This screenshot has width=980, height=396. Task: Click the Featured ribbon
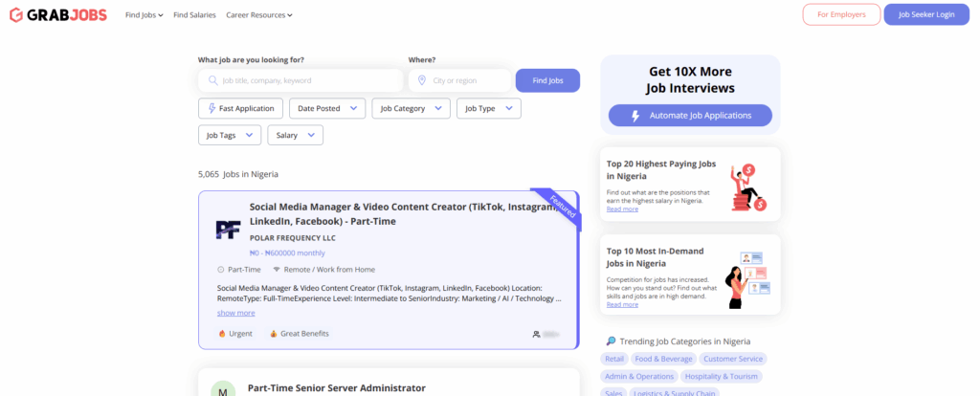click(561, 206)
